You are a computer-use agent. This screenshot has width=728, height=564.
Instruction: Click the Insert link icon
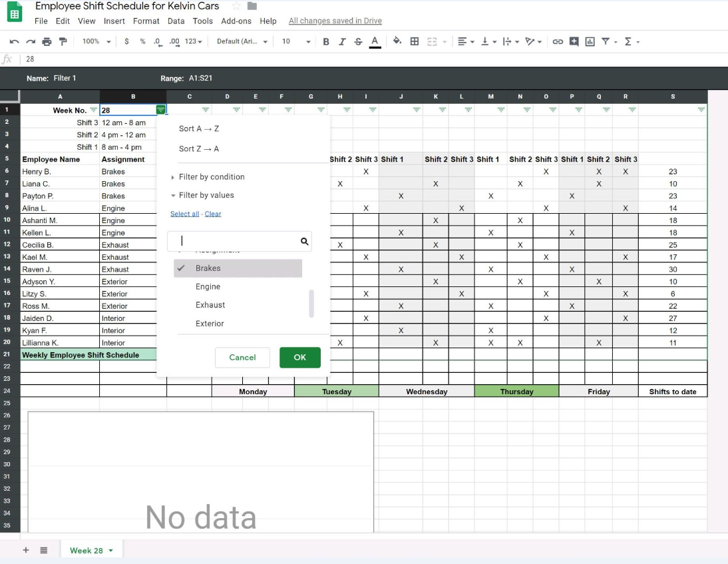click(558, 42)
